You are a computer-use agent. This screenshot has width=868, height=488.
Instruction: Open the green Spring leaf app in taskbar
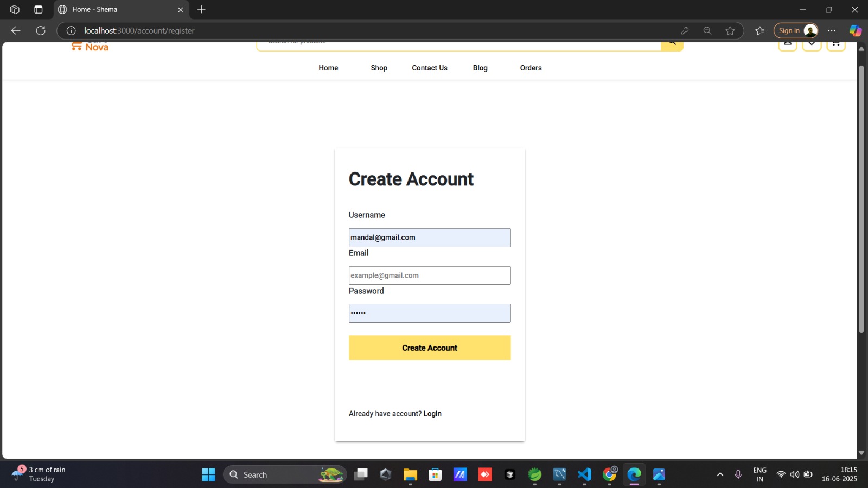click(x=535, y=475)
